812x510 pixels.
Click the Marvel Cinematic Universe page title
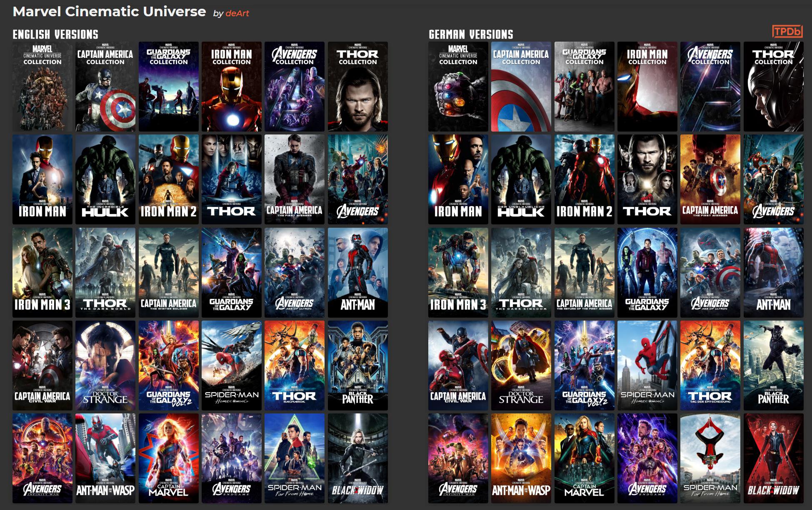(x=109, y=12)
